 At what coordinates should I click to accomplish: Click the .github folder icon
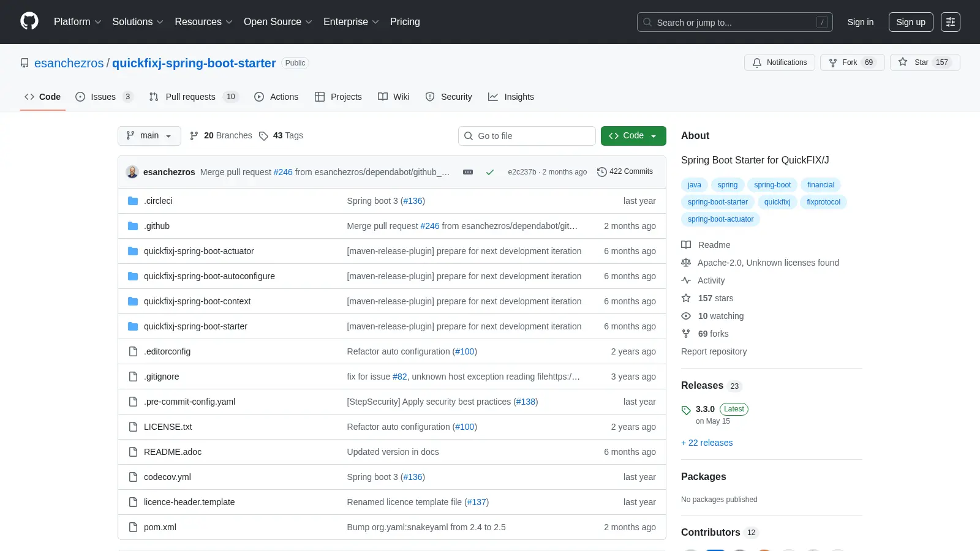pyautogui.click(x=133, y=226)
